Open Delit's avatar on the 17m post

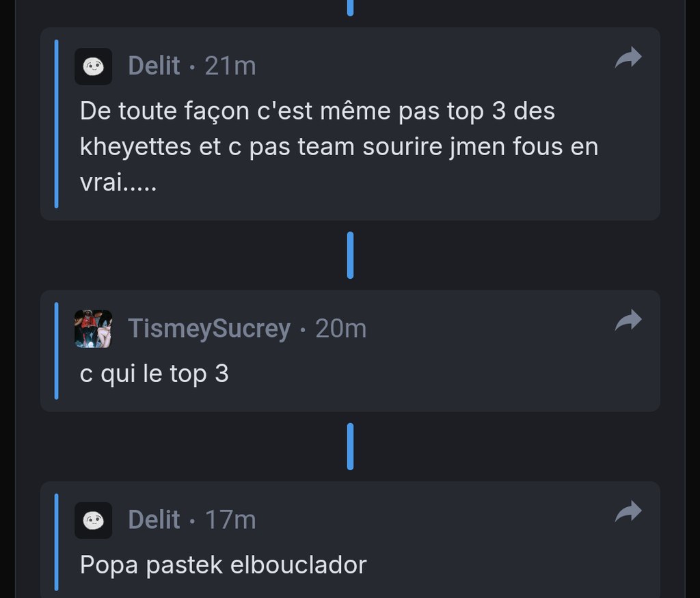pyautogui.click(x=93, y=520)
